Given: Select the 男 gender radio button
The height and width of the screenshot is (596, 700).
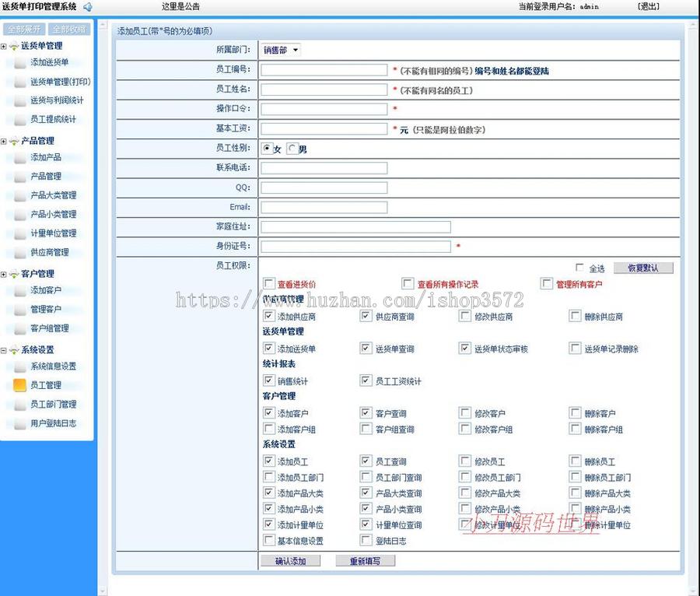Looking at the screenshot, I should point(292,148).
